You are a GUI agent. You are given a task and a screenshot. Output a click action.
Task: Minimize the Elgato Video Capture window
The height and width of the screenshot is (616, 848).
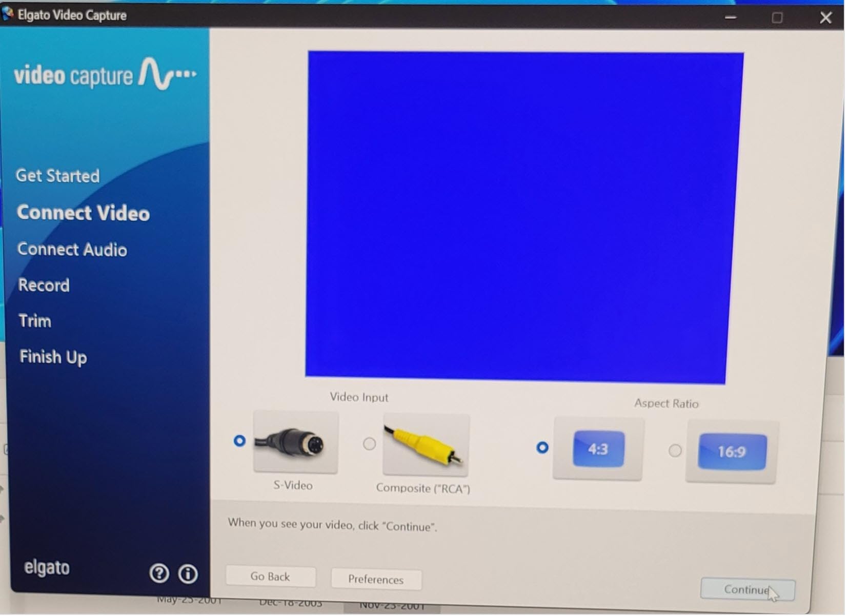pyautogui.click(x=731, y=17)
